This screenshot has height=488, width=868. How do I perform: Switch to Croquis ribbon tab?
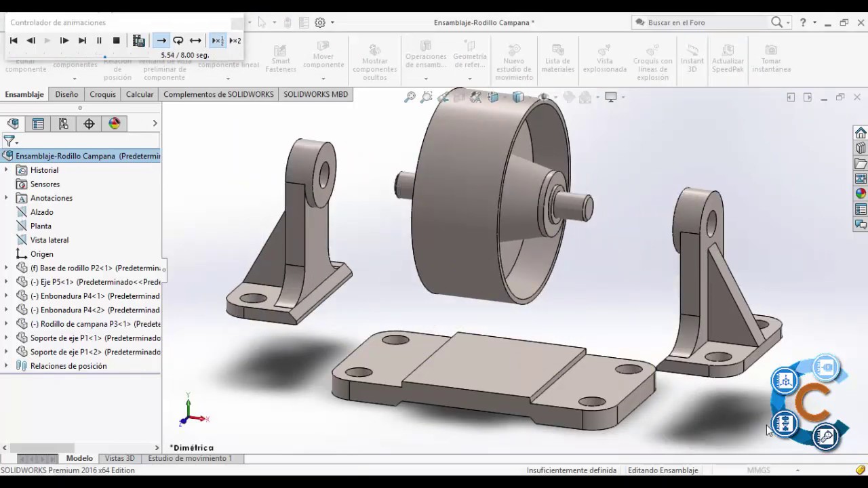102,94
